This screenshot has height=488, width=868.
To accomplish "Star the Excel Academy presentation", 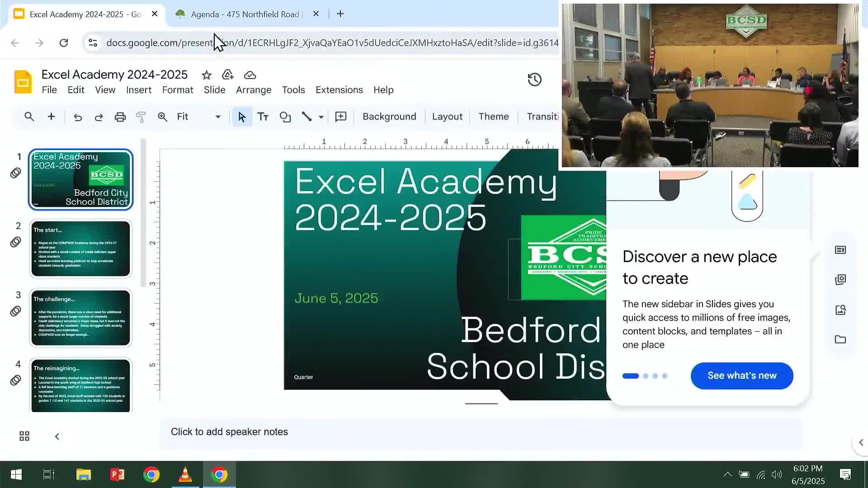I will coord(207,75).
